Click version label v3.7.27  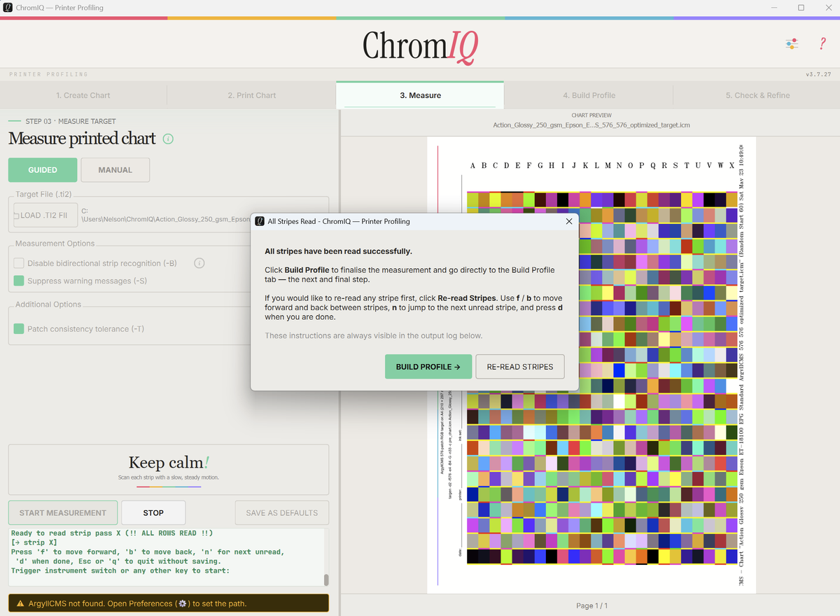coord(818,74)
